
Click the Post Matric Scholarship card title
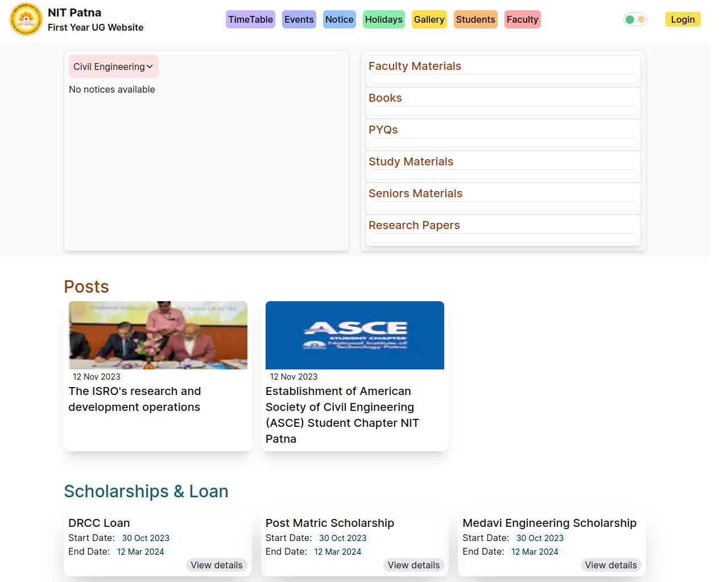click(330, 523)
